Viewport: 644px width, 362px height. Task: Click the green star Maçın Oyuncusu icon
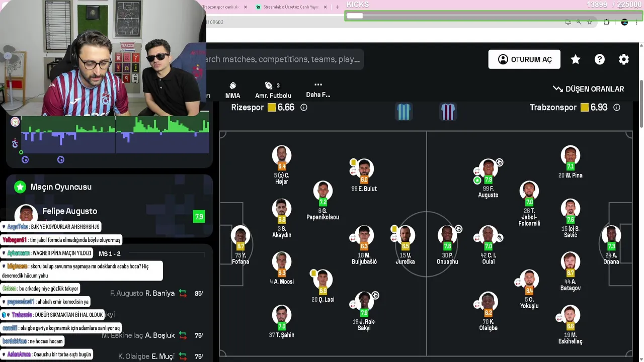[20, 187]
